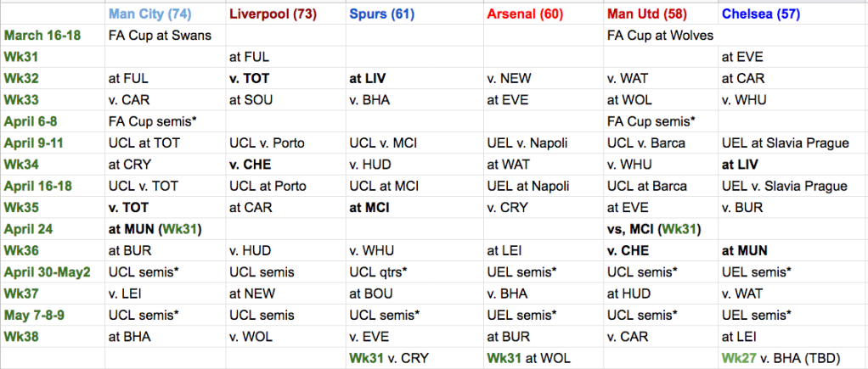This screenshot has height=369, width=868.
Task: Click the Wk31 at WOL cell
Action: click(x=544, y=357)
